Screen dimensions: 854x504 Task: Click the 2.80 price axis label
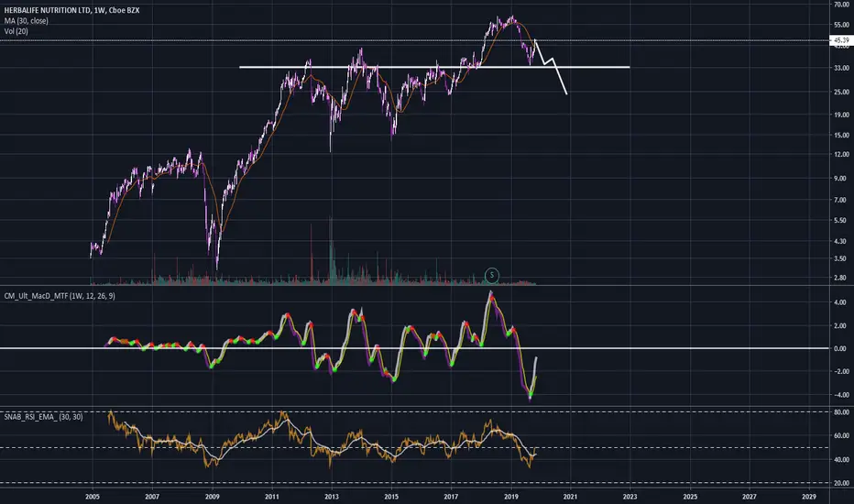click(842, 278)
